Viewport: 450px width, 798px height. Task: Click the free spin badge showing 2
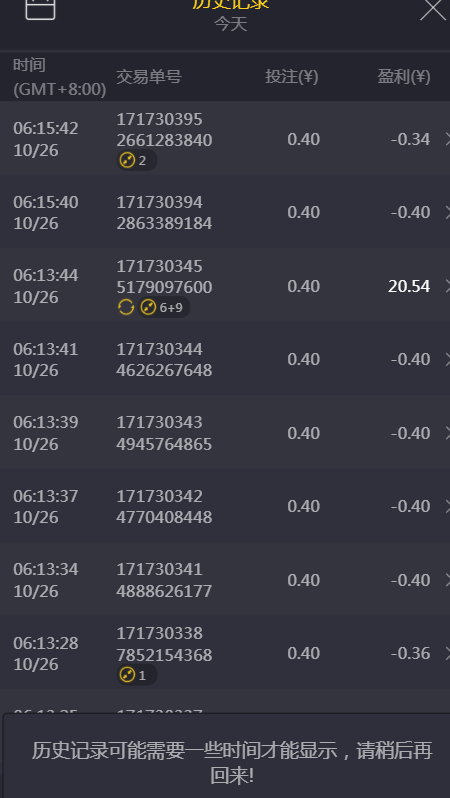click(x=136, y=161)
